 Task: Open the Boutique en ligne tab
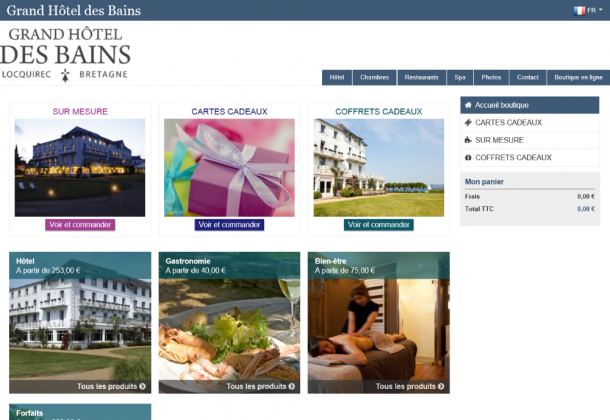point(578,77)
